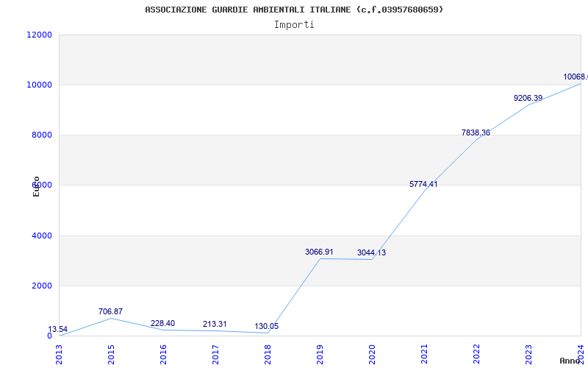This screenshot has width=588, height=368.
Task: Select the 228.40 data label
Action: pos(162,323)
